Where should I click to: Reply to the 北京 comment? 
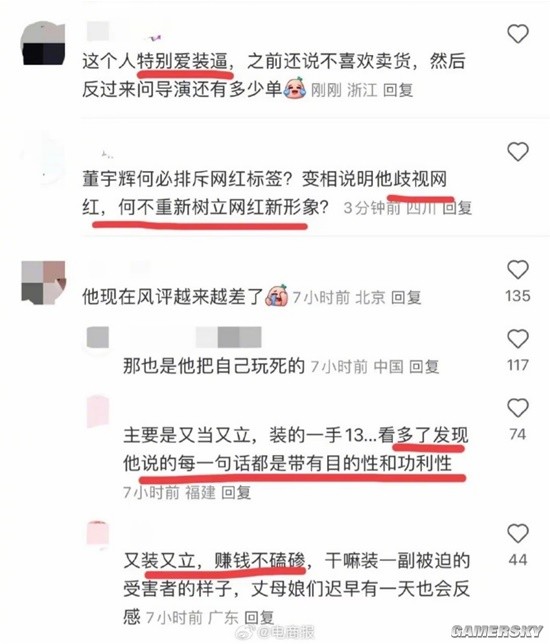(x=406, y=297)
